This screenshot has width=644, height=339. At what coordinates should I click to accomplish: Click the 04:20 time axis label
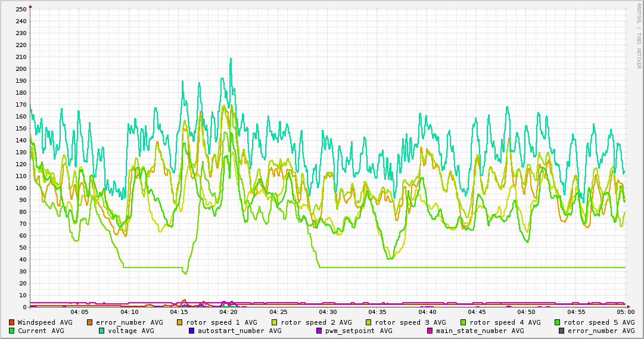(x=228, y=312)
